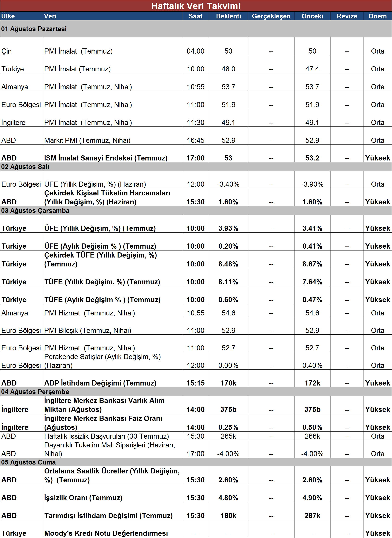The height and width of the screenshot is (538, 392).
Task: Select expectation value '265k'
Action: (228, 436)
